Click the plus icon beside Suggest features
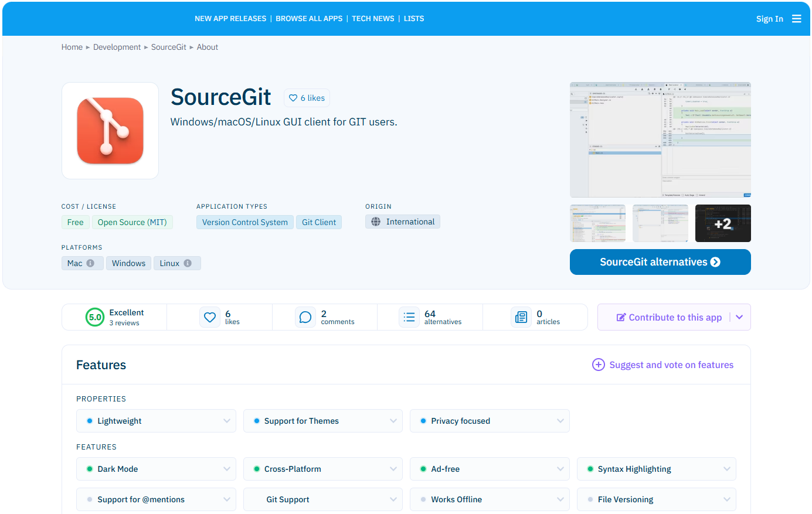 [598, 365]
